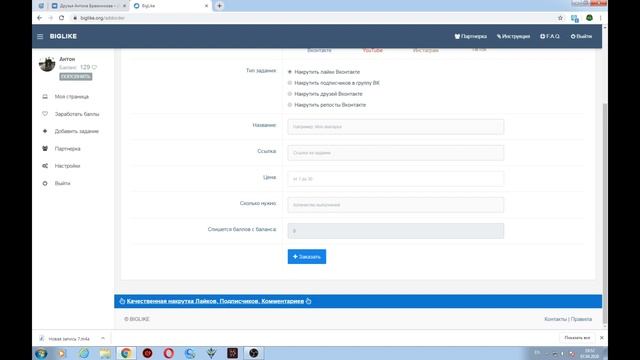Open Добавить задание in the sidebar
The width and height of the screenshot is (640, 360).
coord(77,131)
